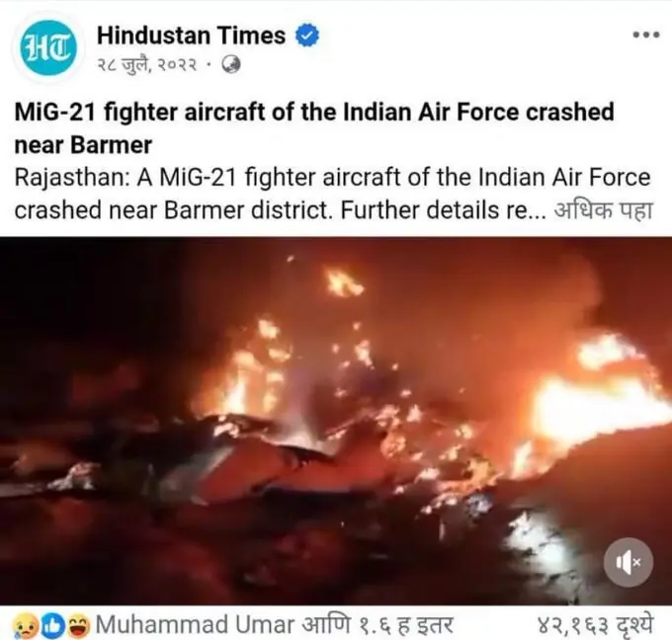Open the Hindustan Times page name link
Image resolution: width=672 pixels, height=640 pixels.
point(191,36)
